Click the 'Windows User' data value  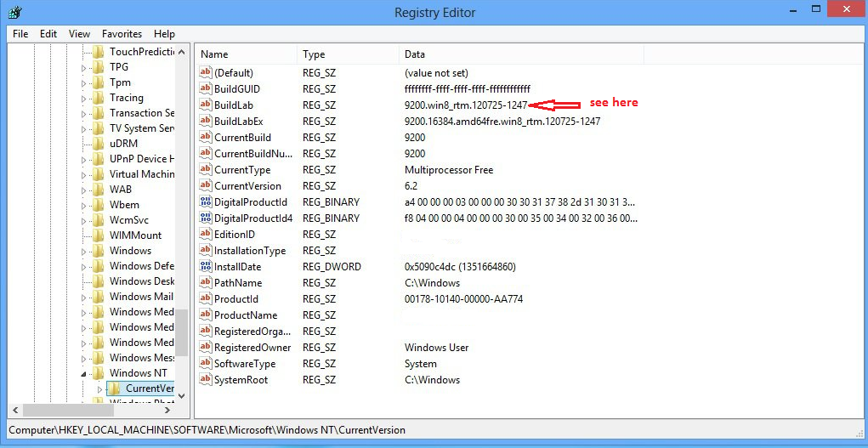point(437,347)
